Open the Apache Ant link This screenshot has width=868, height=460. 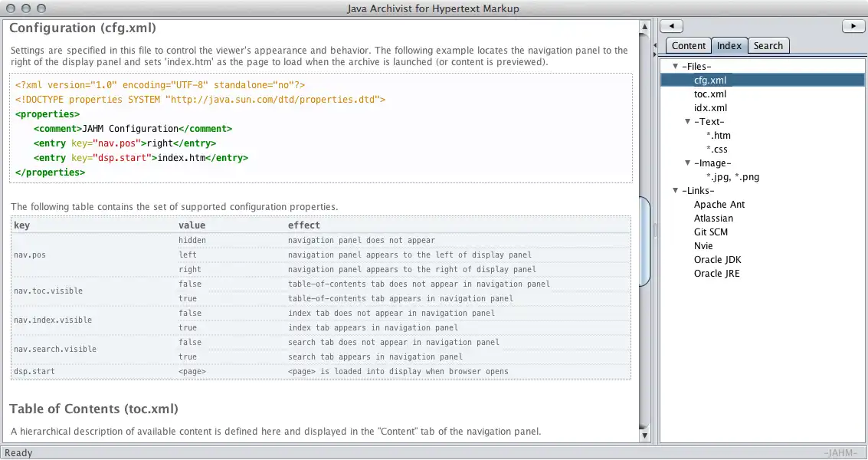[719, 205]
